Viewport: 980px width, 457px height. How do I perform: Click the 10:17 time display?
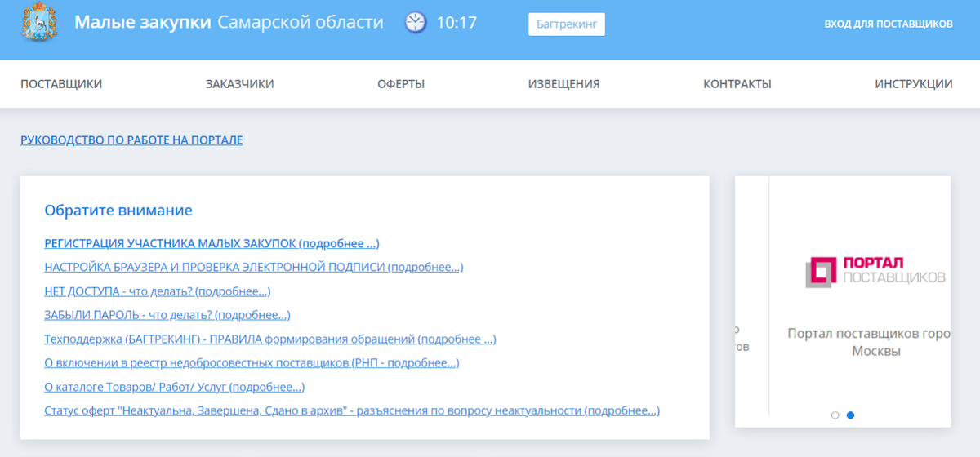pyautogui.click(x=457, y=22)
